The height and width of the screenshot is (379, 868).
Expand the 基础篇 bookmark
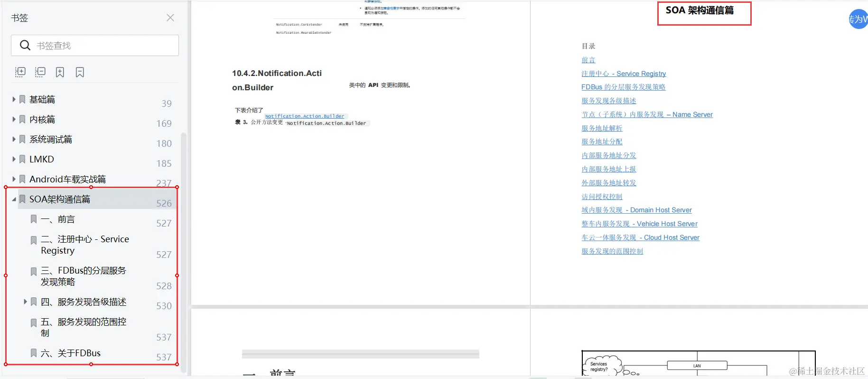click(x=14, y=99)
